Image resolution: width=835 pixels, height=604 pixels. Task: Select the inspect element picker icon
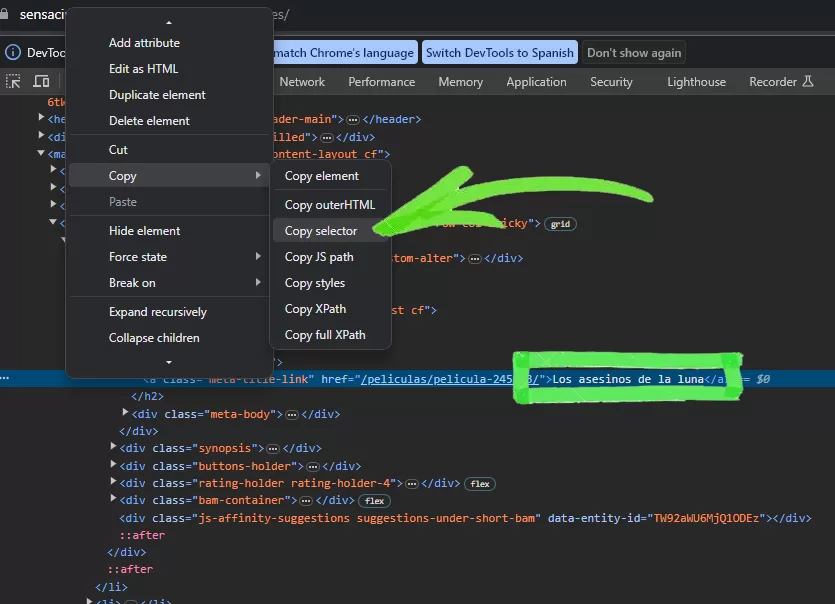13,81
